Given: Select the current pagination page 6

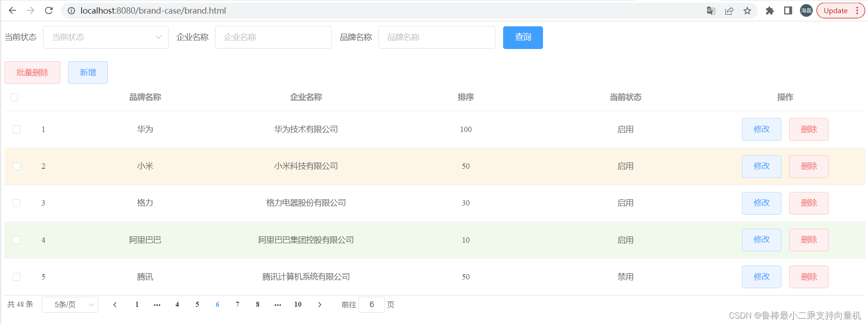Looking at the screenshot, I should pyautogui.click(x=218, y=304).
